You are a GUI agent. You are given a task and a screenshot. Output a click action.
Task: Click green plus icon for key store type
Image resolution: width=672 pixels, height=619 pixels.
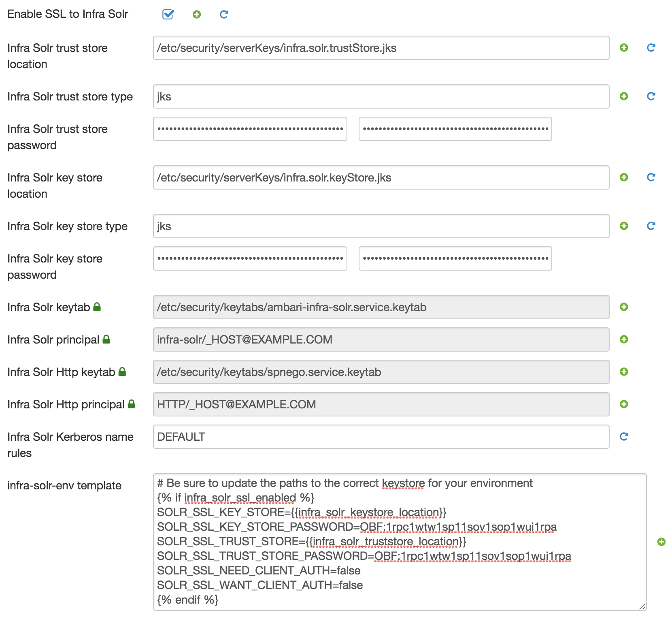pyautogui.click(x=624, y=226)
